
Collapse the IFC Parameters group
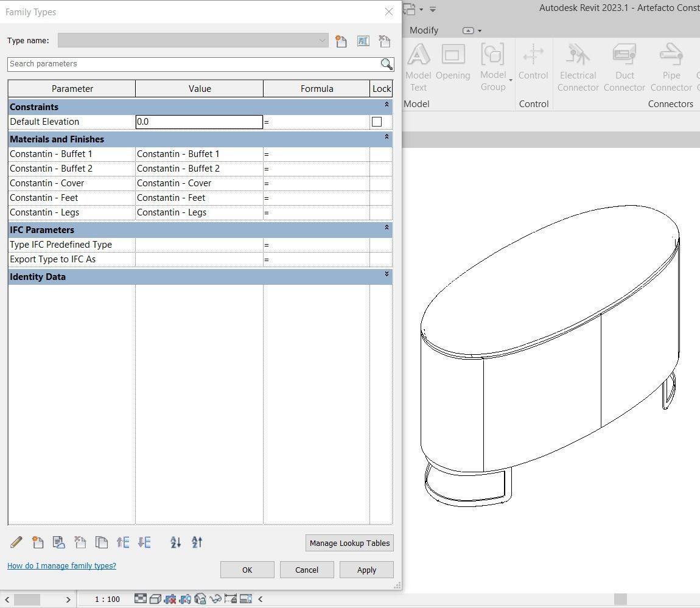tap(387, 227)
